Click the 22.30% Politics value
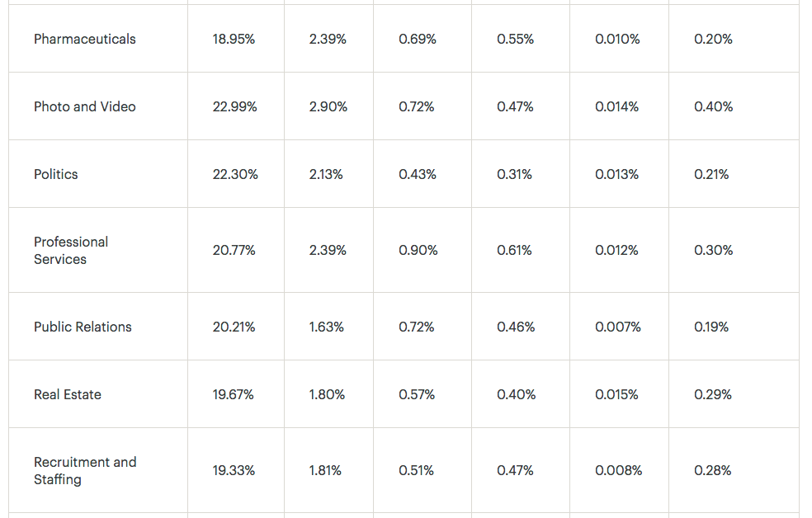This screenshot has width=812, height=518. (x=235, y=174)
